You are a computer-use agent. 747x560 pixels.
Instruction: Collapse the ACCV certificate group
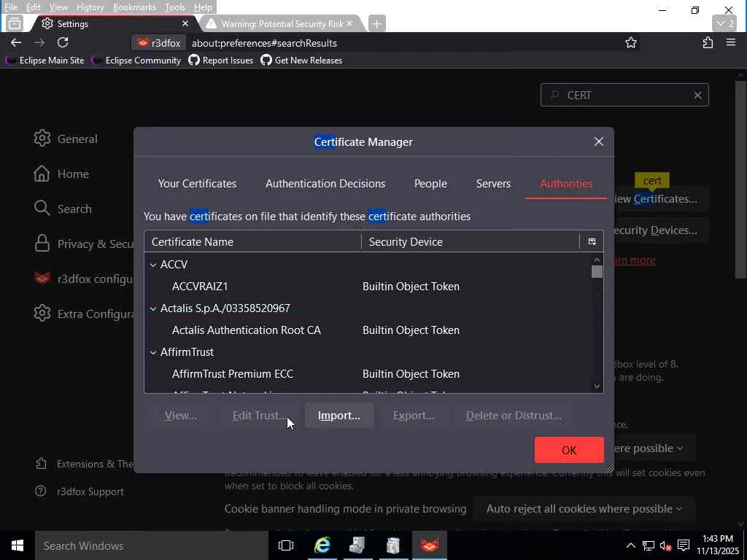[x=153, y=265]
